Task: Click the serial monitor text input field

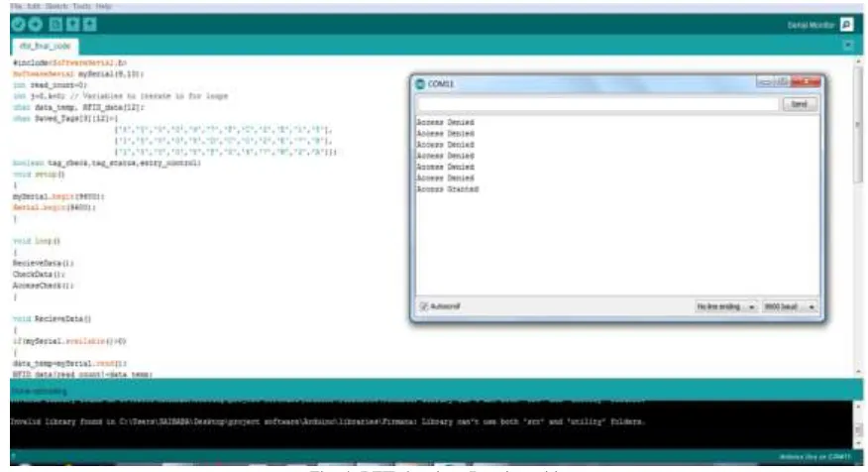Action: (597, 104)
